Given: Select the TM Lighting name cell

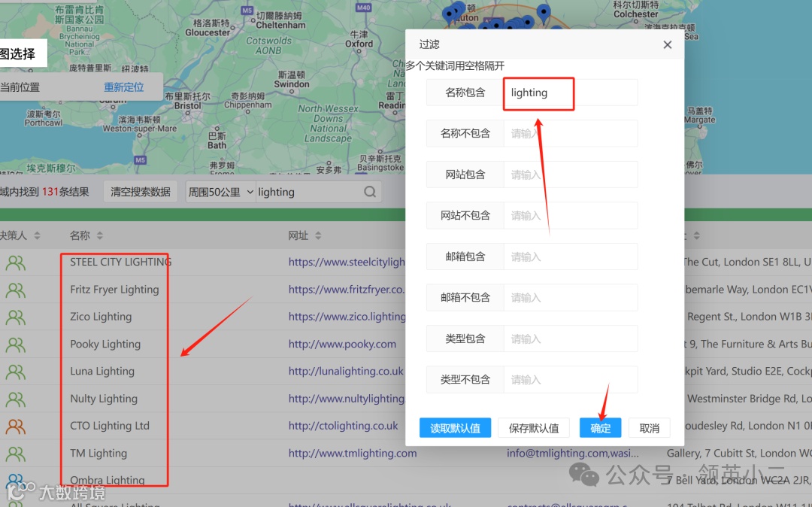Looking at the screenshot, I should (98, 453).
